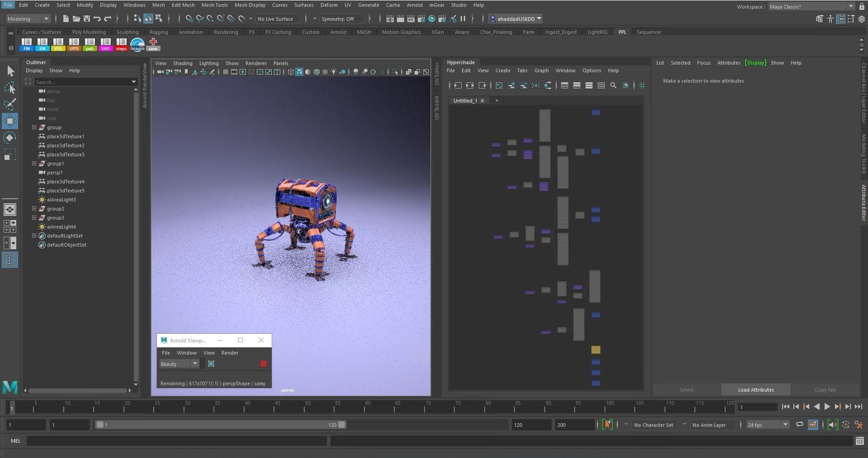The image size is (868, 458).
Task: Click the UPD shelf button
Action: [74, 44]
